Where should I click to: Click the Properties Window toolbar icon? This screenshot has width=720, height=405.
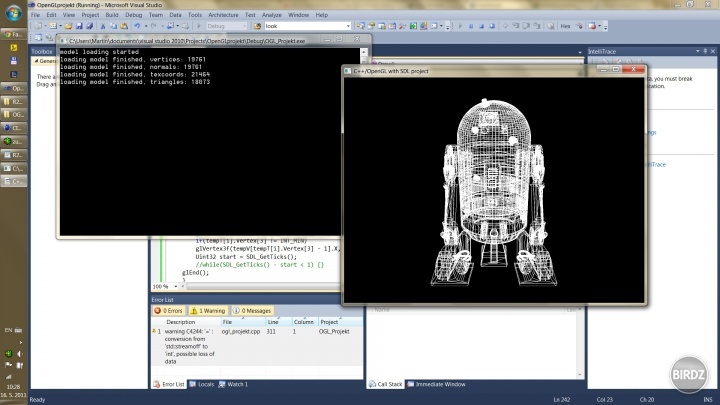(x=371, y=26)
